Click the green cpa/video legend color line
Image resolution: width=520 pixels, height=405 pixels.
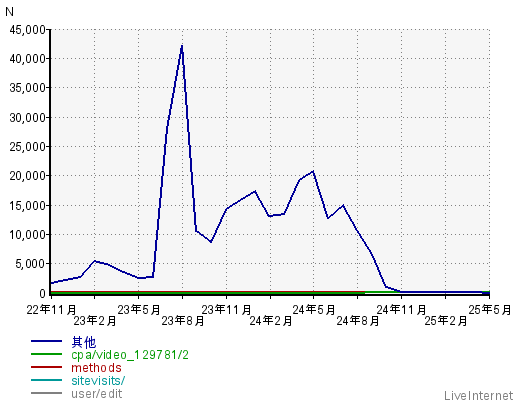tap(46, 354)
